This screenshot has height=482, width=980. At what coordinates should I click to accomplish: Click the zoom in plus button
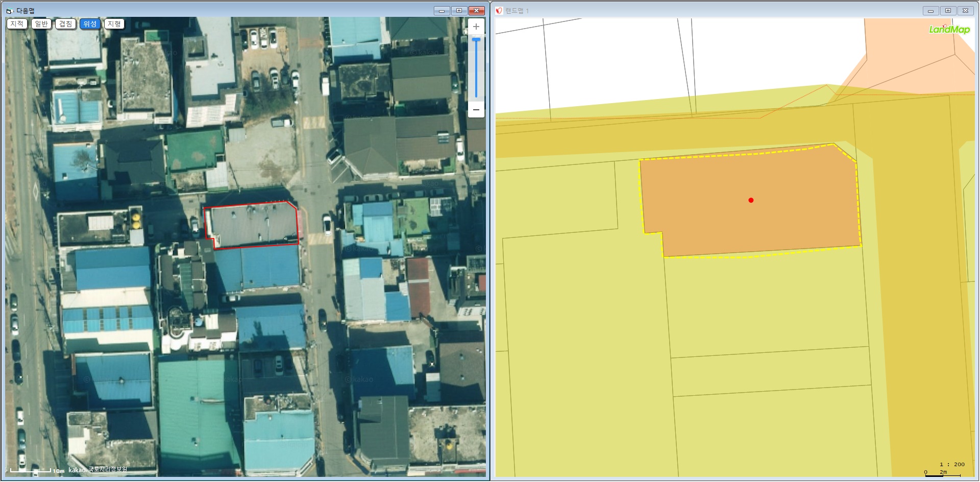click(x=476, y=27)
